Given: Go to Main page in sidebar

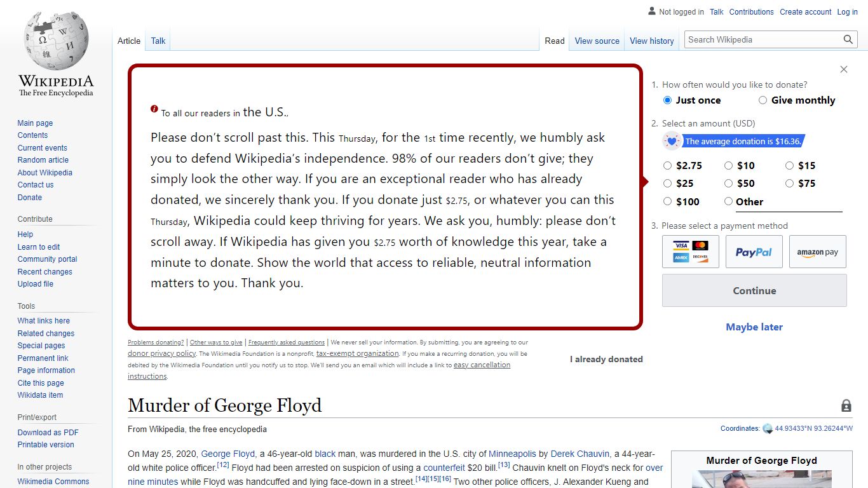Looking at the screenshot, I should tap(35, 123).
